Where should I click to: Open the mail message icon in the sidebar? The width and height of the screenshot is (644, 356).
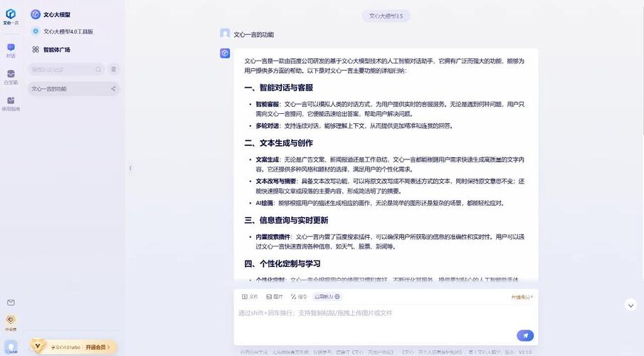click(11, 303)
